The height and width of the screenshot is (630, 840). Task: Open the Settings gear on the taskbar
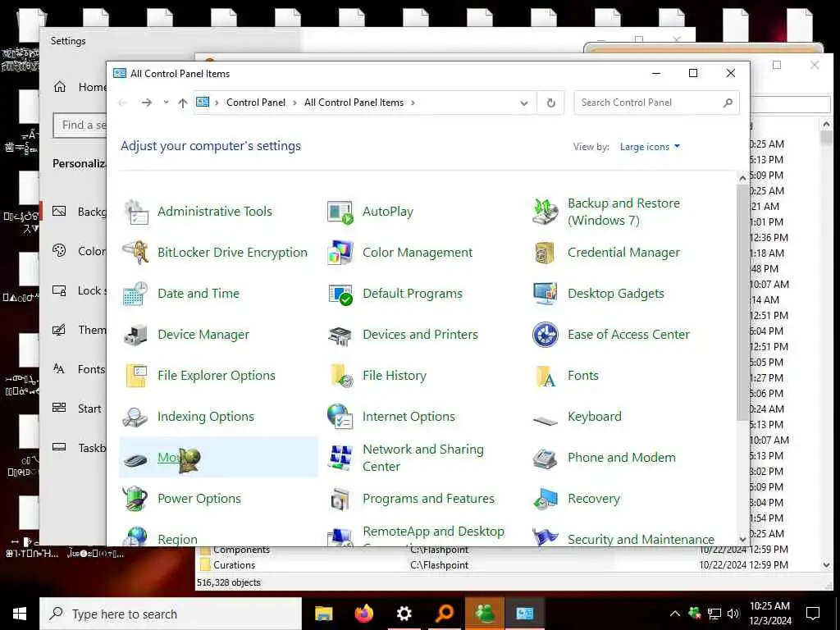pos(404,614)
